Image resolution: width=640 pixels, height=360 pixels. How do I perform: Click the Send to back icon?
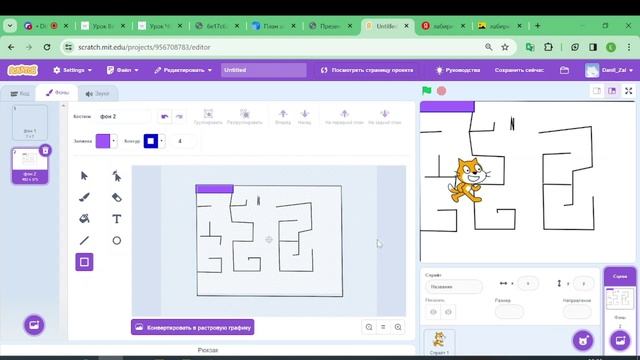point(384,116)
